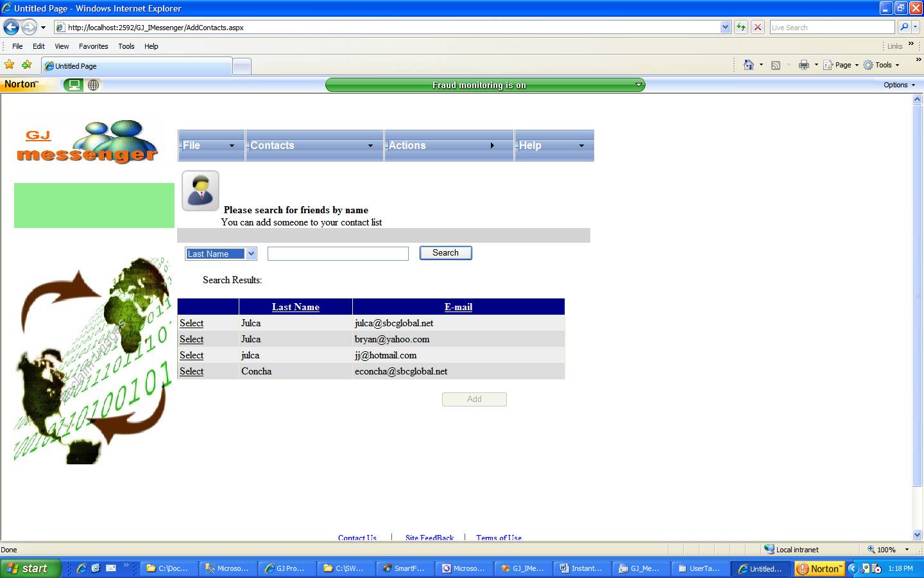Open the Tools menu in menu bar
The height and width of the screenshot is (578, 924).
click(x=126, y=46)
